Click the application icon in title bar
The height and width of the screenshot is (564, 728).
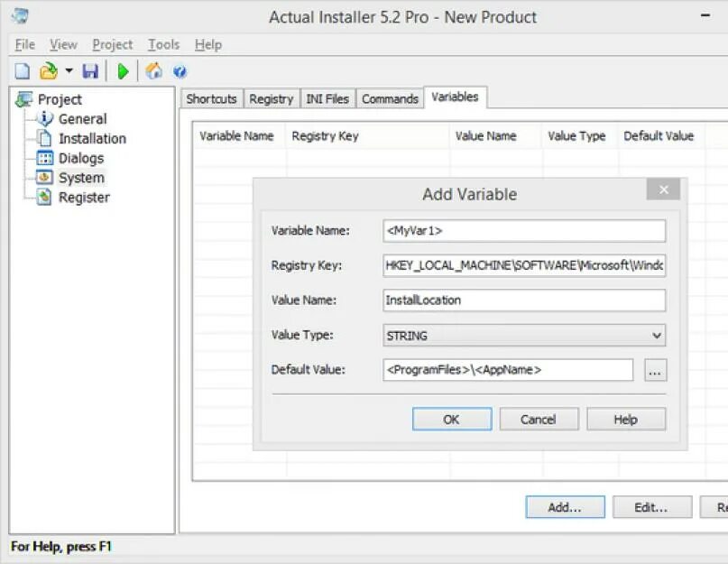point(20,16)
